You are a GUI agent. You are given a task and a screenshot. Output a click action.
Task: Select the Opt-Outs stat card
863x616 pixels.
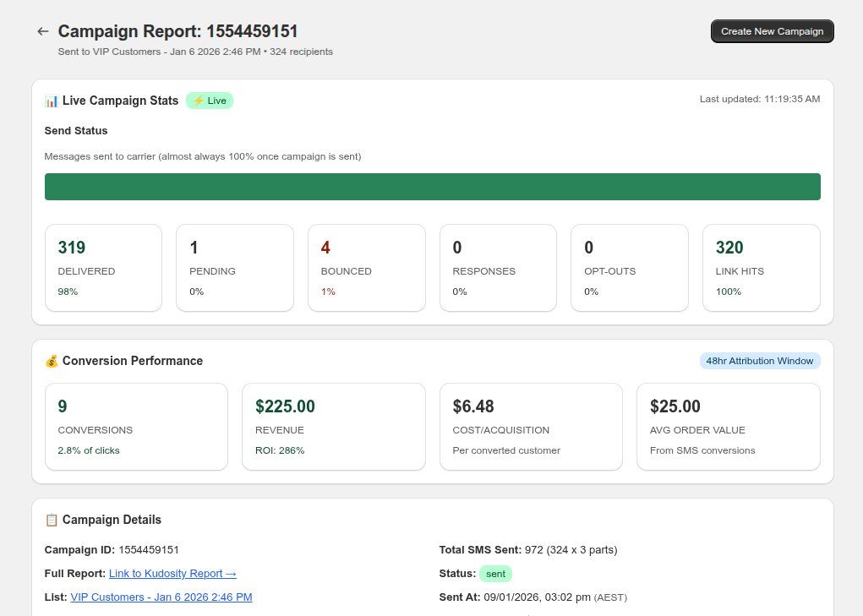(x=630, y=268)
